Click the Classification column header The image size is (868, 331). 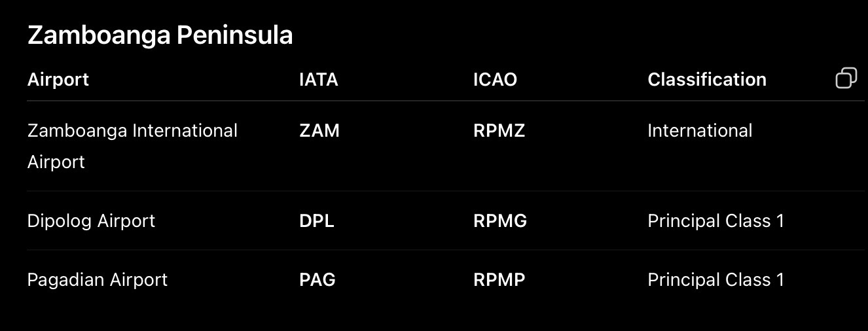click(707, 79)
